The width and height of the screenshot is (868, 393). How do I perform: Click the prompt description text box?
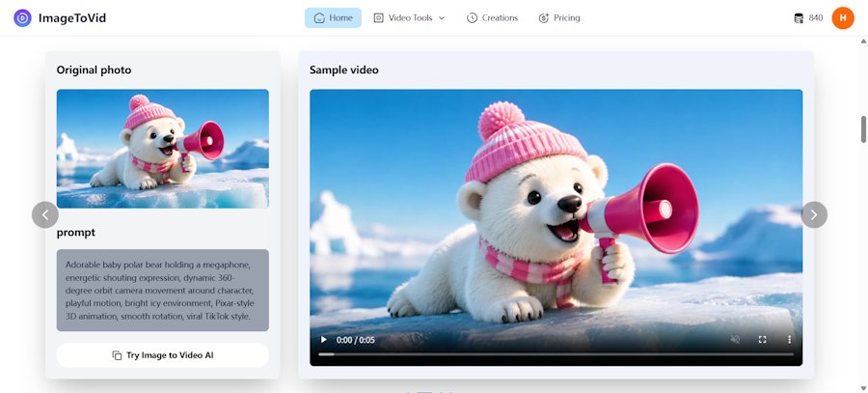tap(163, 291)
